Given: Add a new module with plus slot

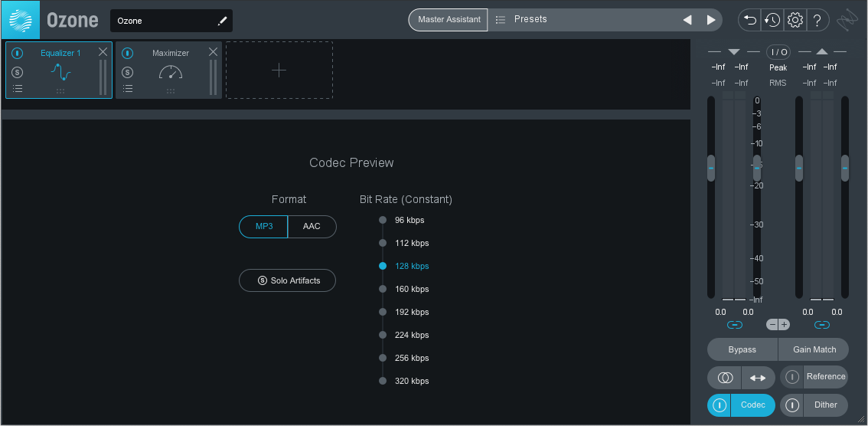Looking at the screenshot, I should pos(279,70).
